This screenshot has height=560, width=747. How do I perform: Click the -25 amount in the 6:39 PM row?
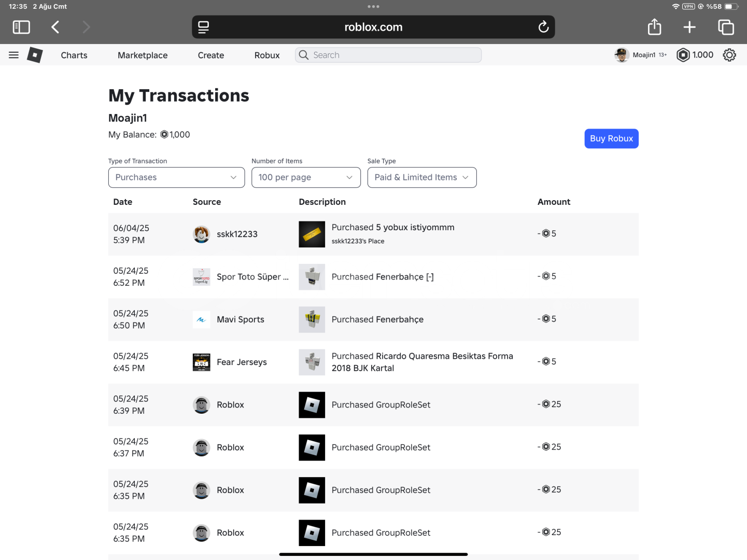point(549,404)
